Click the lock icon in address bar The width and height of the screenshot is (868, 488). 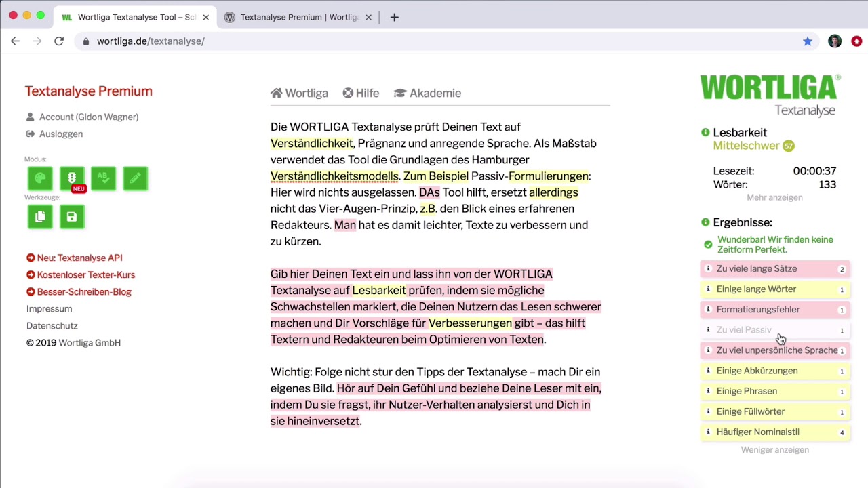tap(85, 41)
